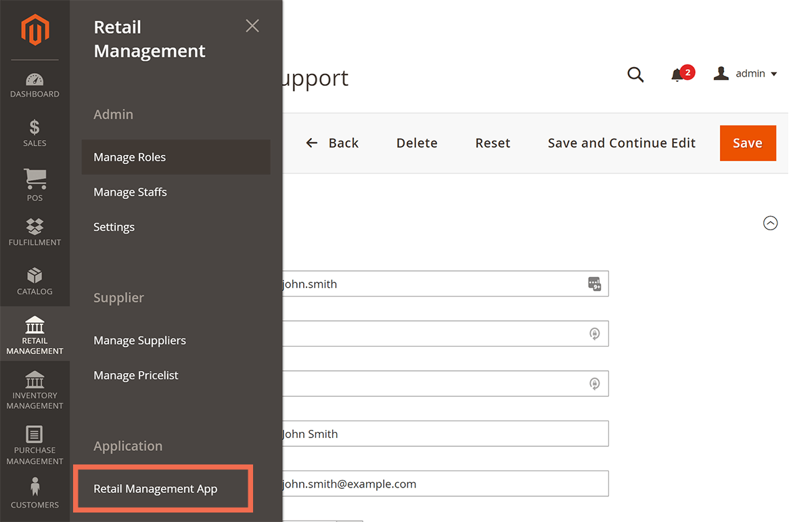Open the Dashboard section
This screenshot has height=522, width=812.
[x=35, y=83]
